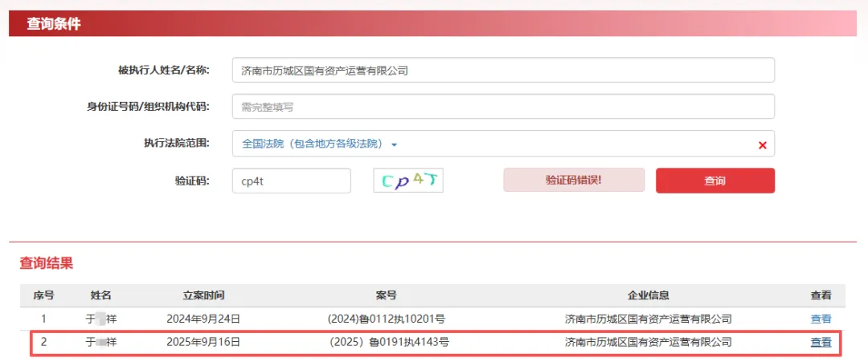
Task: Click the 查询 search button
Action: point(714,181)
